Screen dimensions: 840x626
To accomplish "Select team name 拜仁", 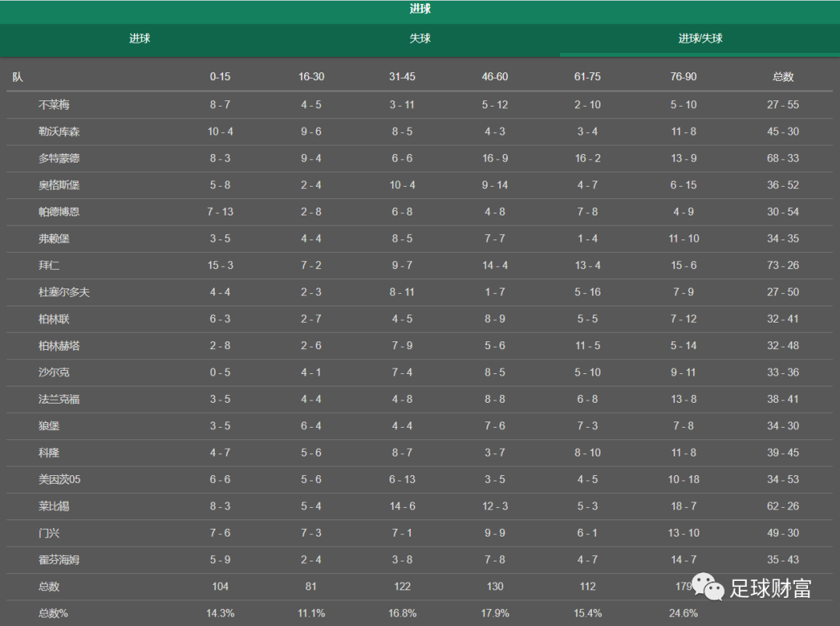I will pos(49,266).
